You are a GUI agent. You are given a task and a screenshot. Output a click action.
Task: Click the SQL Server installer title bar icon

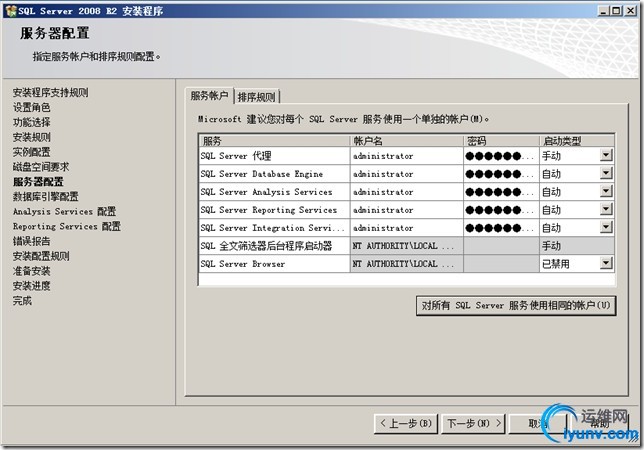(11, 11)
